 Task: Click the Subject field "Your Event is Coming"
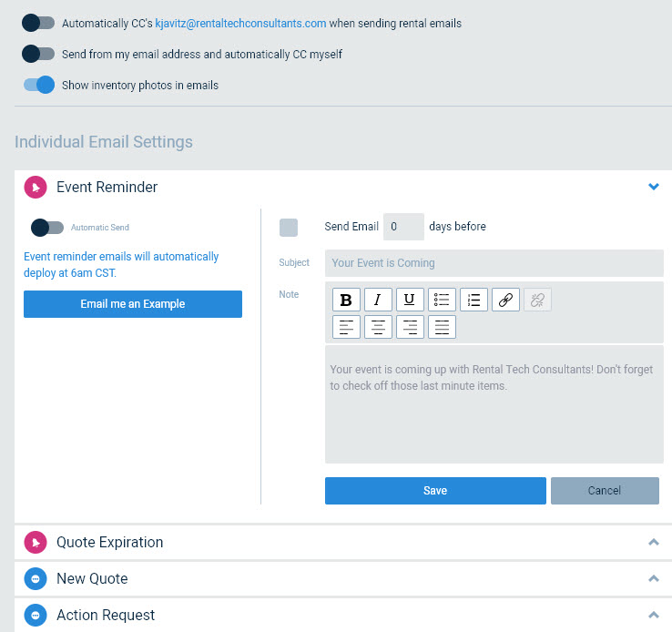point(494,263)
